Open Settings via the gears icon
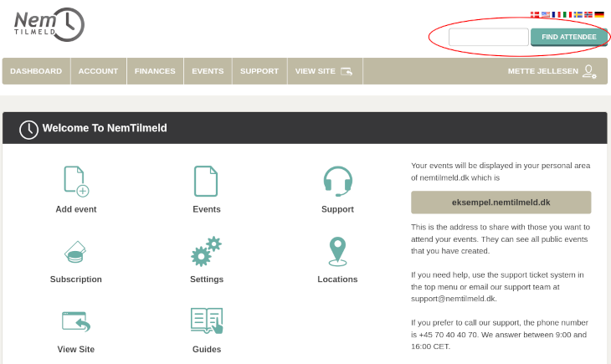This screenshot has width=611, height=364. coord(206,251)
